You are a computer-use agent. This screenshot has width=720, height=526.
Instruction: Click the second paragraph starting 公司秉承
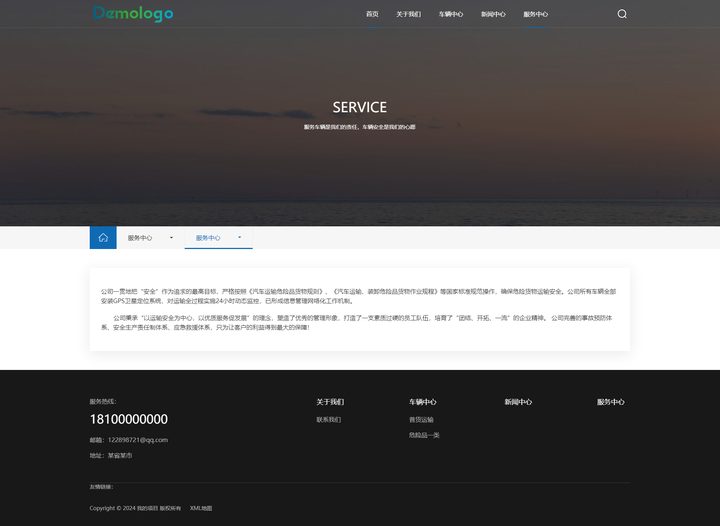[357, 322]
